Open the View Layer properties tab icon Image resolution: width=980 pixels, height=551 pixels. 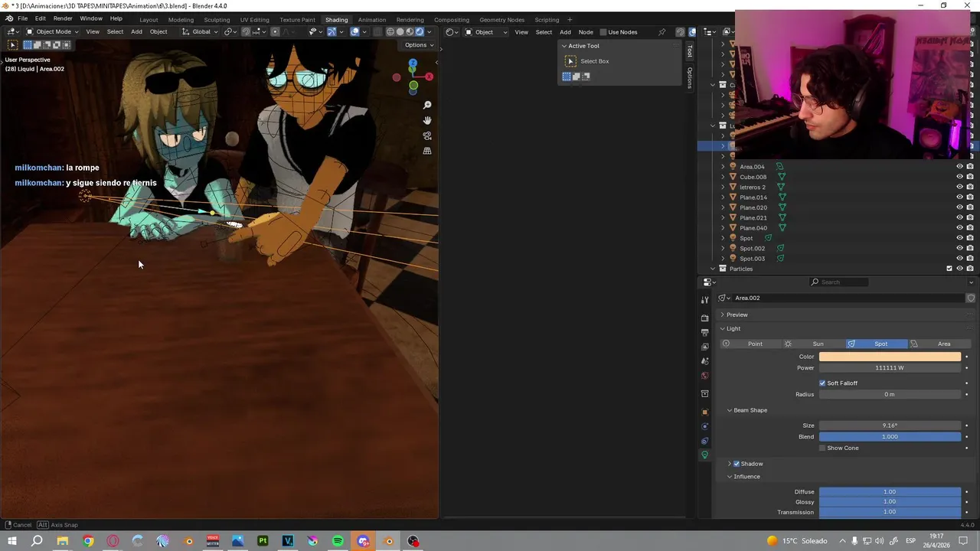click(x=705, y=347)
